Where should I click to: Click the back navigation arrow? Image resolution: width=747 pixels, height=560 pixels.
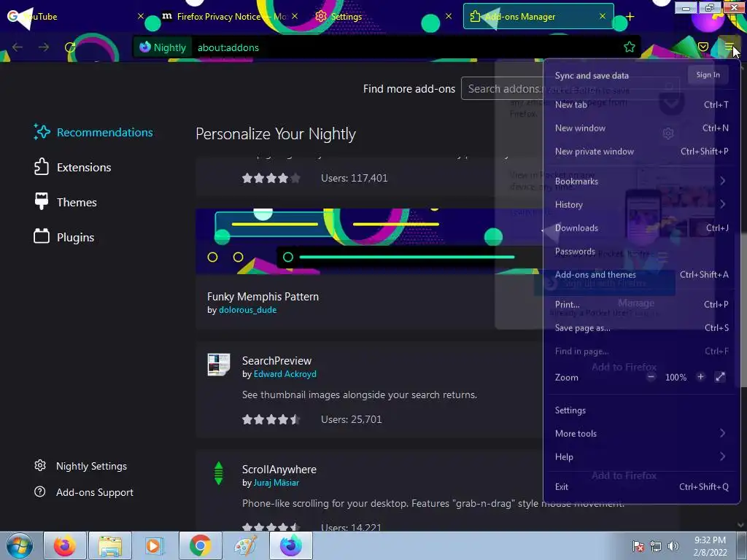point(18,47)
